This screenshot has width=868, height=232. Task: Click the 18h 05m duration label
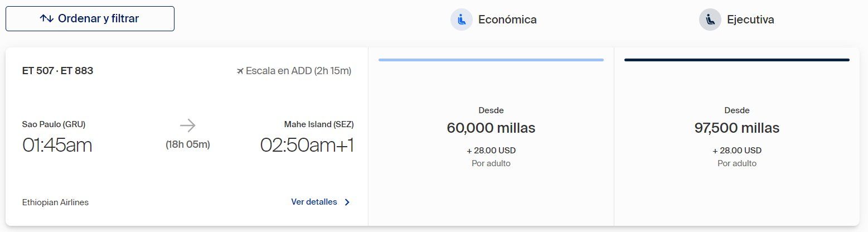(188, 144)
